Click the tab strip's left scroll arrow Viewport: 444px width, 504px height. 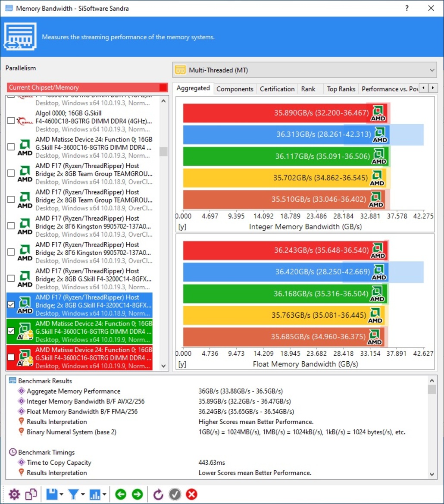tap(424, 88)
